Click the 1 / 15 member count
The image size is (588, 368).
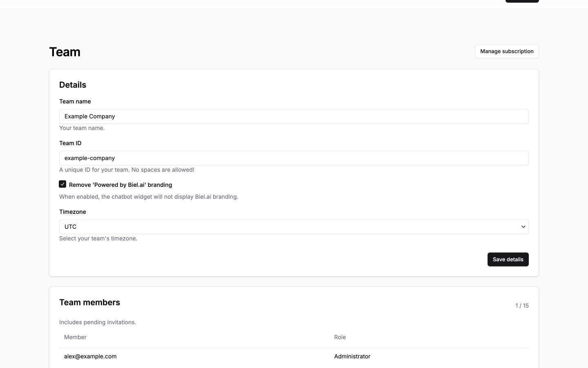pos(522,306)
